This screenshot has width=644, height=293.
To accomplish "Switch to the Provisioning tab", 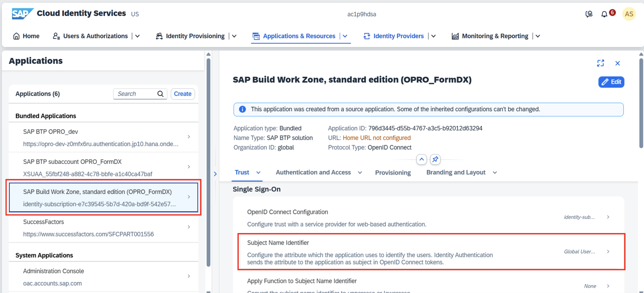I will [392, 172].
